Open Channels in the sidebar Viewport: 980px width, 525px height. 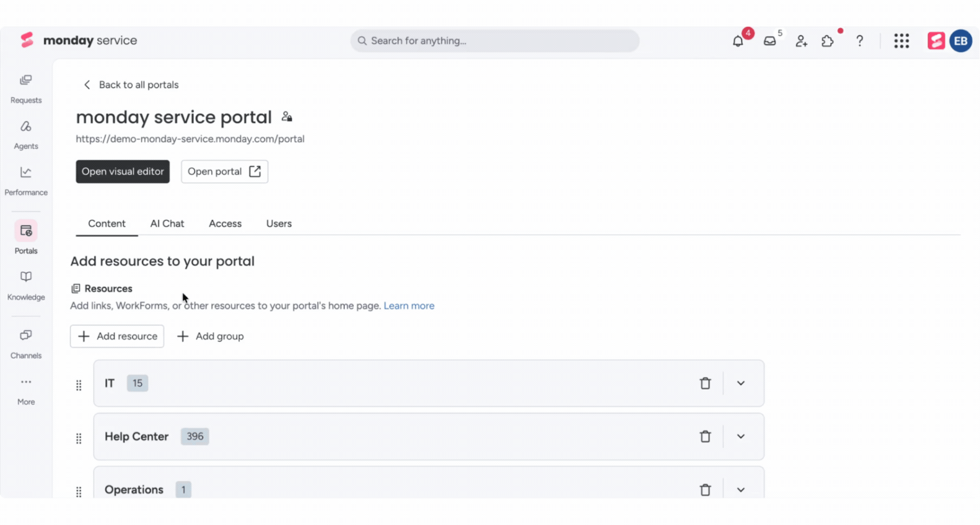tap(26, 344)
